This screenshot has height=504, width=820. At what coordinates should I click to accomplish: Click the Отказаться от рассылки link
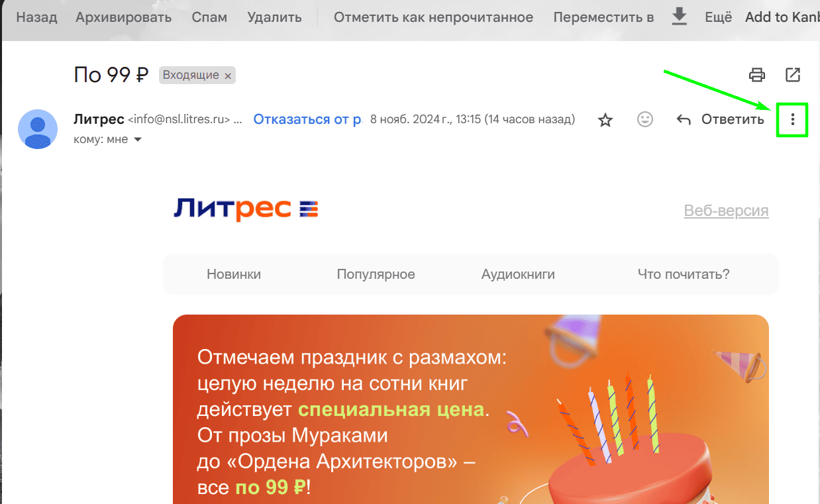tap(308, 119)
